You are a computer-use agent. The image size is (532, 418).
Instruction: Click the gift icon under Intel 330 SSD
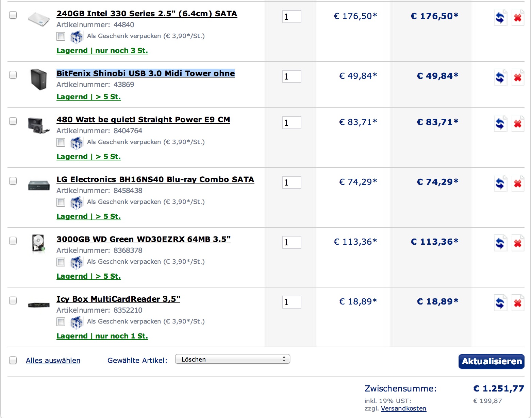[76, 37]
